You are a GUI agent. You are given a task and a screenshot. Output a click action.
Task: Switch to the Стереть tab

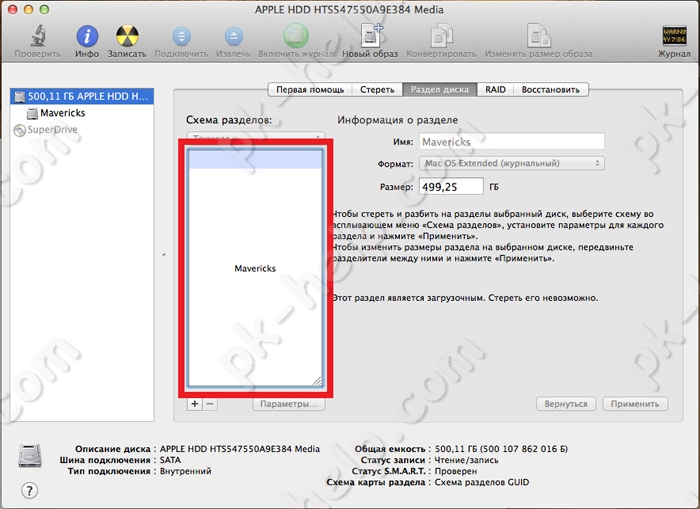[377, 90]
